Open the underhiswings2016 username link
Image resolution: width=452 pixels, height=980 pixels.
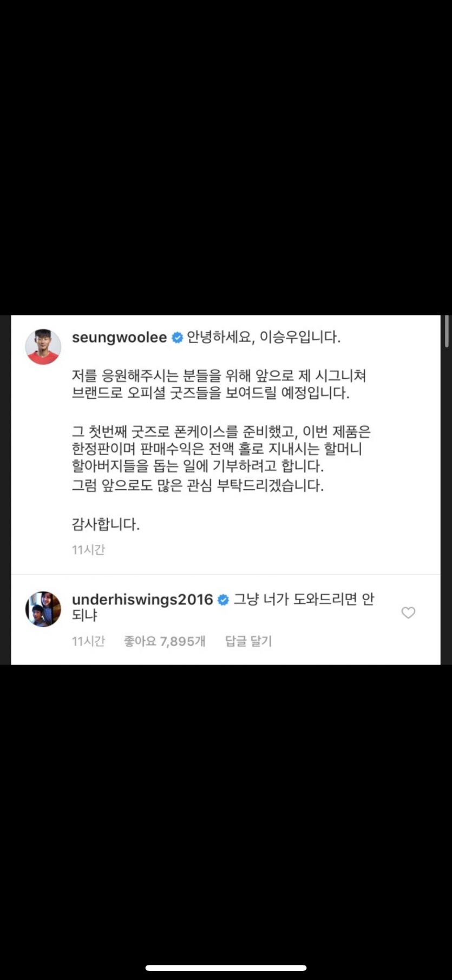click(x=142, y=600)
